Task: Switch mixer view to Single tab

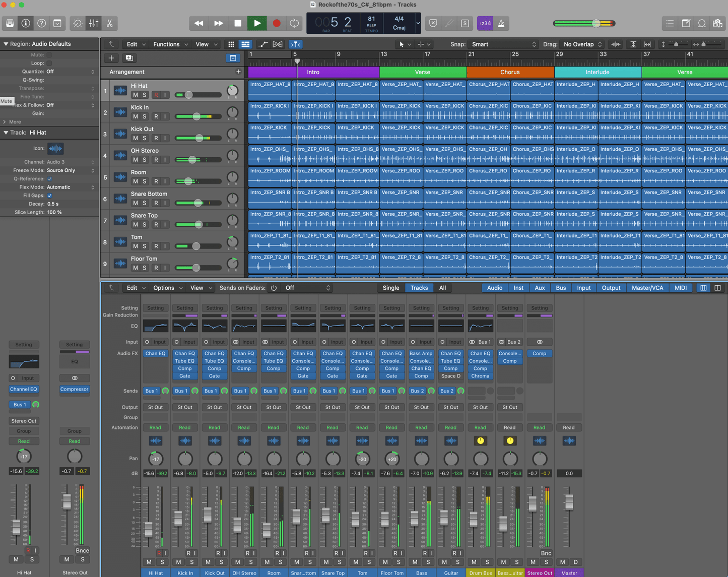Action: [x=390, y=288]
